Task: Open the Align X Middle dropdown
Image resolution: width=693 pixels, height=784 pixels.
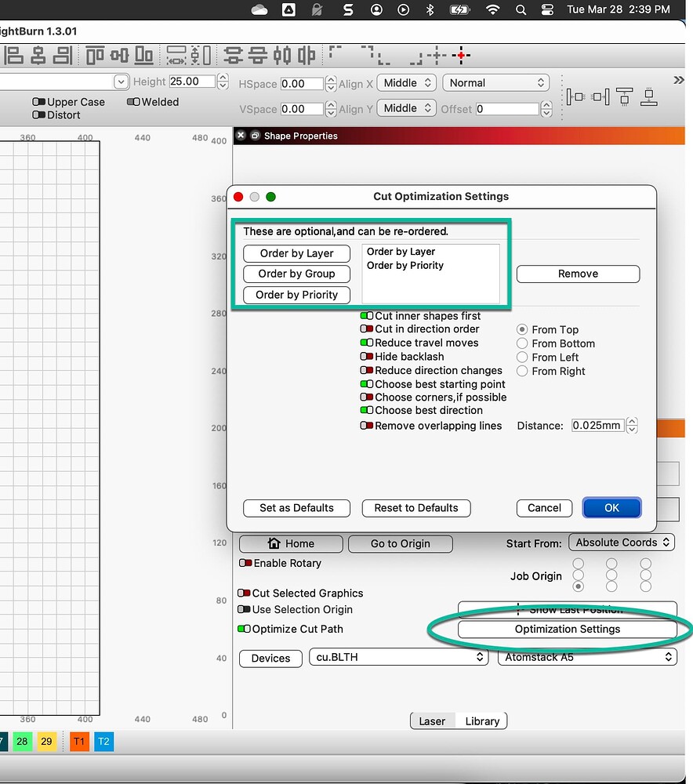Action: pyautogui.click(x=406, y=82)
